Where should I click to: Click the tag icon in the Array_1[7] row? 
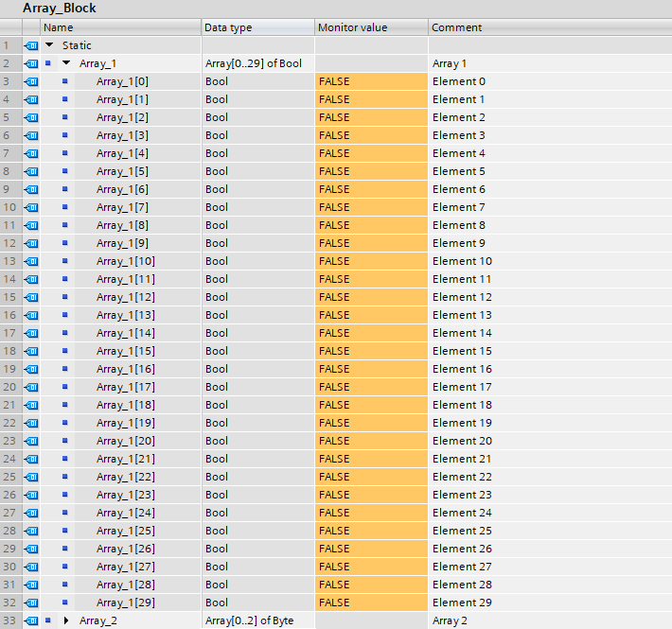click(29, 207)
